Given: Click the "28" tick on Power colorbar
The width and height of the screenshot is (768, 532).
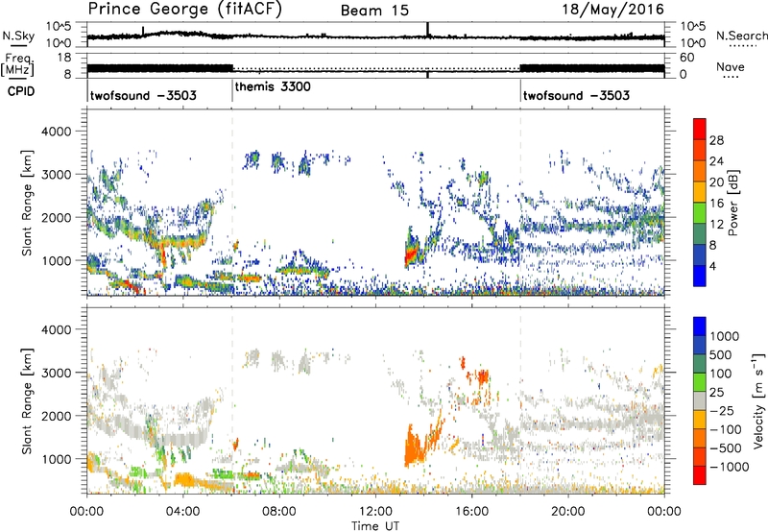Looking at the screenshot, I should (x=716, y=140).
